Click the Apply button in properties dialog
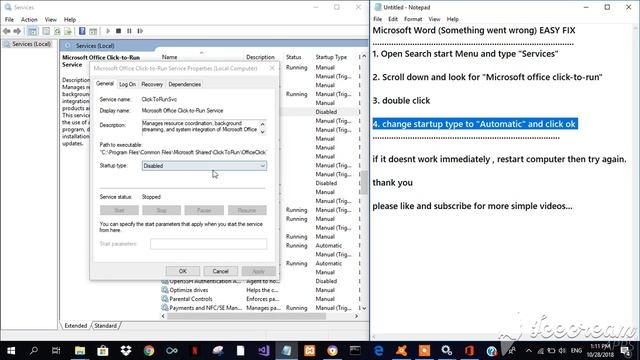 pyautogui.click(x=258, y=271)
